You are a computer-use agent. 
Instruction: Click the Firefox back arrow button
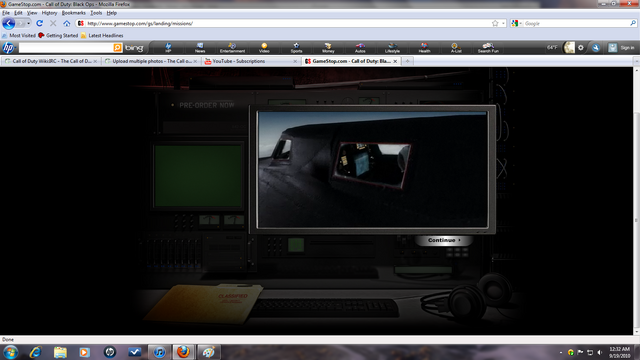9,23
